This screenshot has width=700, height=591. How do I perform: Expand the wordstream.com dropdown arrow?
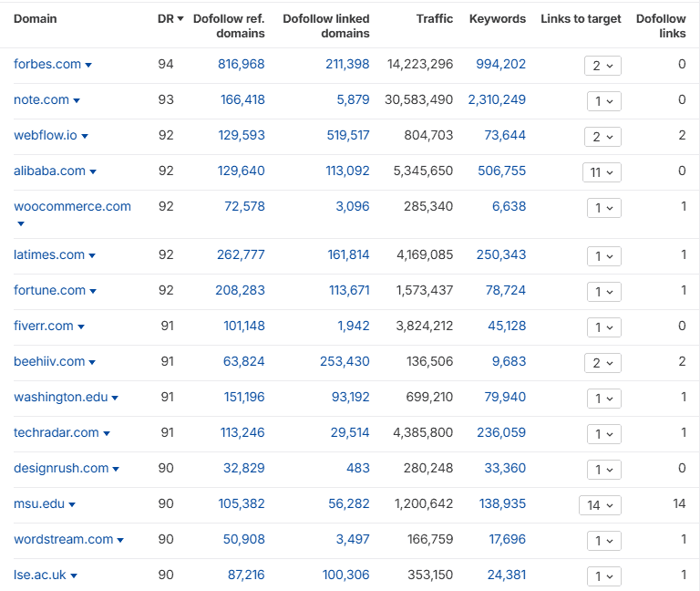120,541
